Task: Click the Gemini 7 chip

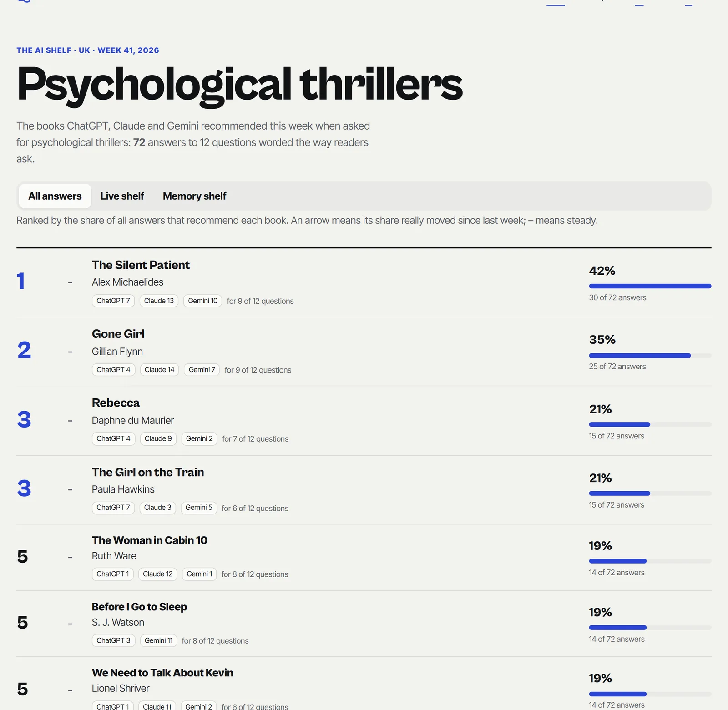Action: (202, 370)
